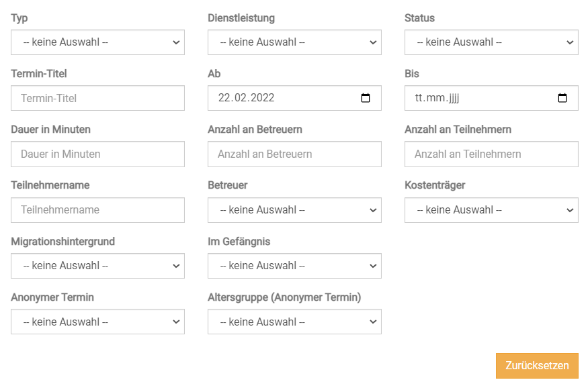Viewport: 588px width, 384px height.
Task: Expand the Typ dropdown
Action: click(x=97, y=42)
